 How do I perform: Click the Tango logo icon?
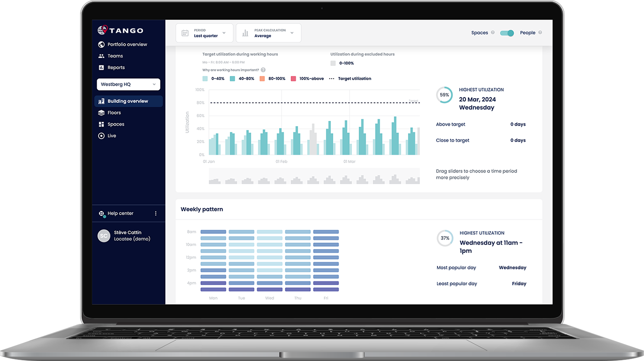pyautogui.click(x=102, y=30)
